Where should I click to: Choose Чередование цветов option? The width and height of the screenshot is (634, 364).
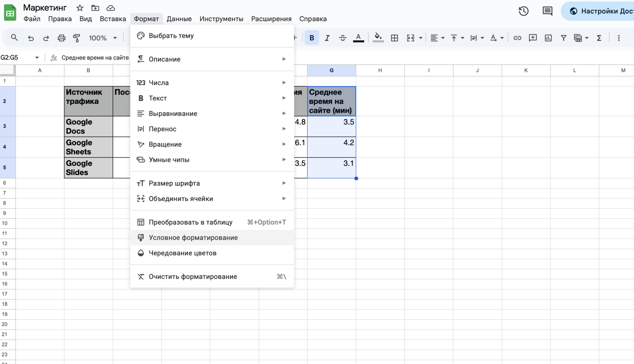[212, 253]
